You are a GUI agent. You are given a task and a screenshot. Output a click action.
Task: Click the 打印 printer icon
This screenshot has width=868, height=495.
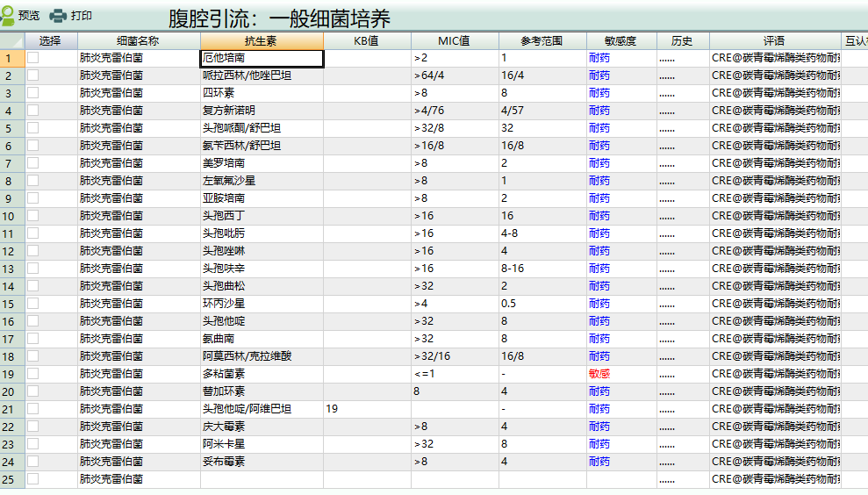(58, 16)
